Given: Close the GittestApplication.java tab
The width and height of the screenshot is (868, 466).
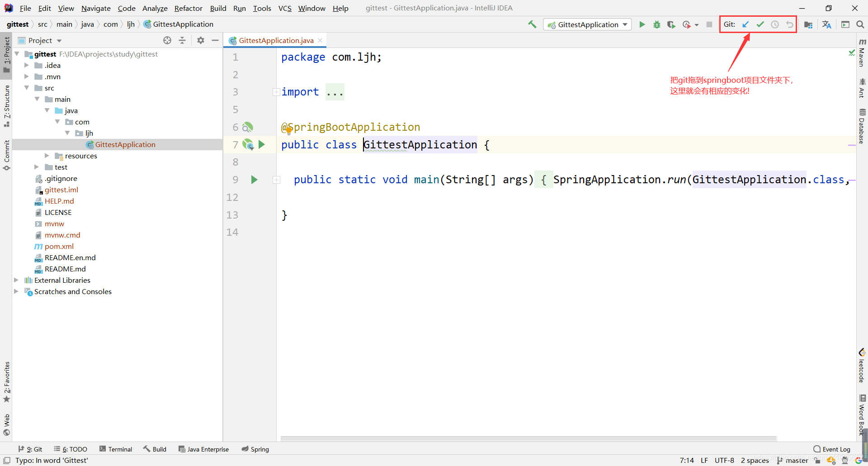Looking at the screenshot, I should [x=320, y=40].
